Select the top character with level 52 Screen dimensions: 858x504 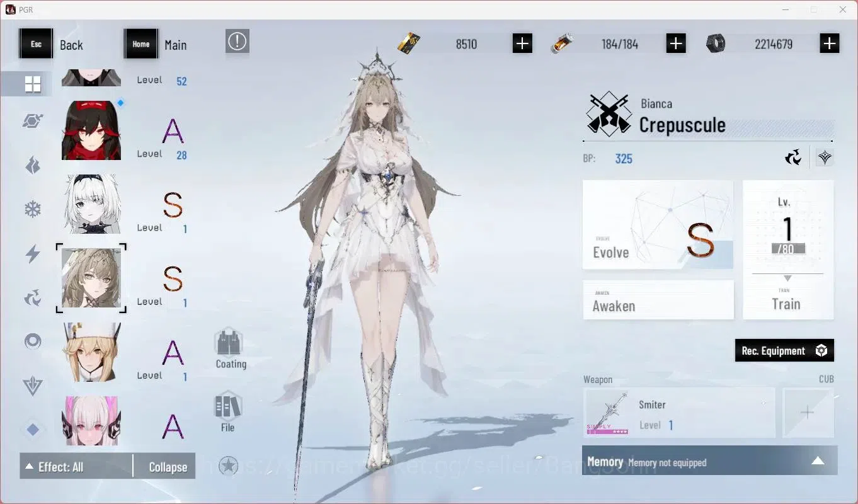click(91, 77)
